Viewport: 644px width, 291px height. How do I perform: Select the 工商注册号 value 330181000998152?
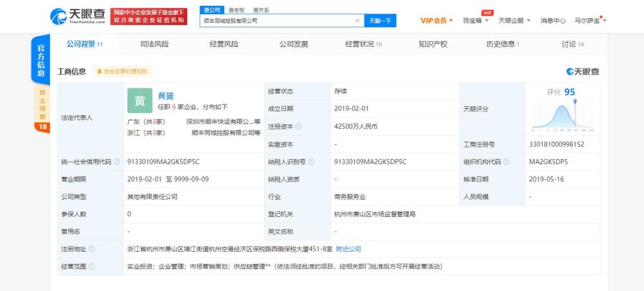pyautogui.click(x=556, y=144)
